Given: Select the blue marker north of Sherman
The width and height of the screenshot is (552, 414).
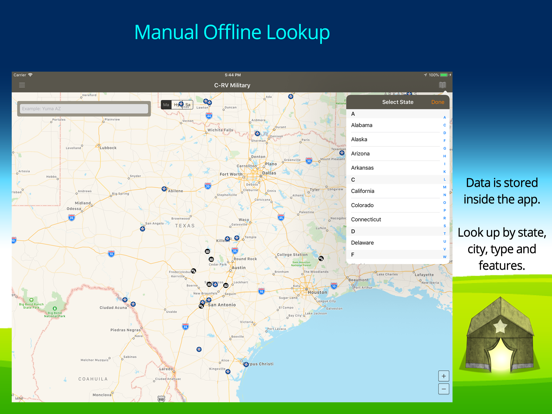Looking at the screenshot, I should pos(257,133).
